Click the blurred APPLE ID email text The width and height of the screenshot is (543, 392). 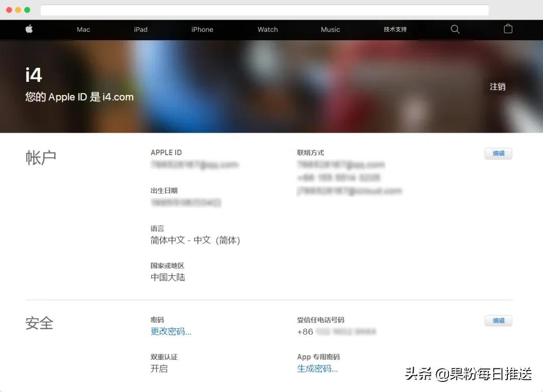point(195,164)
